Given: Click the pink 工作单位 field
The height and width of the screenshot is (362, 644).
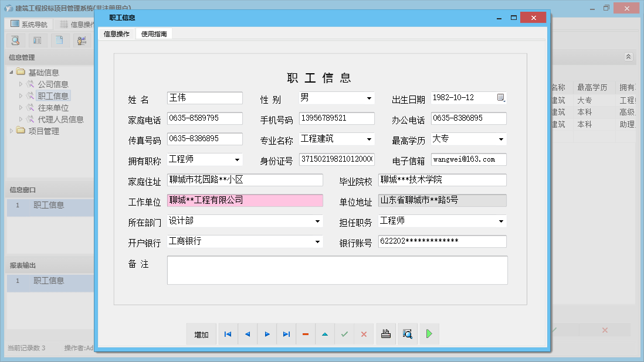Looking at the screenshot, I should 245,200.
